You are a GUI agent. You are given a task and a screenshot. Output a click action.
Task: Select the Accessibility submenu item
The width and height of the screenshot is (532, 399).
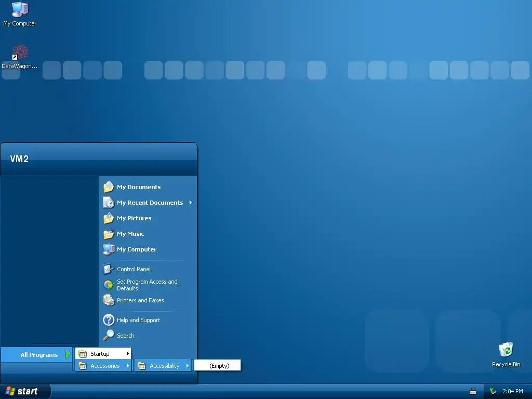click(163, 366)
